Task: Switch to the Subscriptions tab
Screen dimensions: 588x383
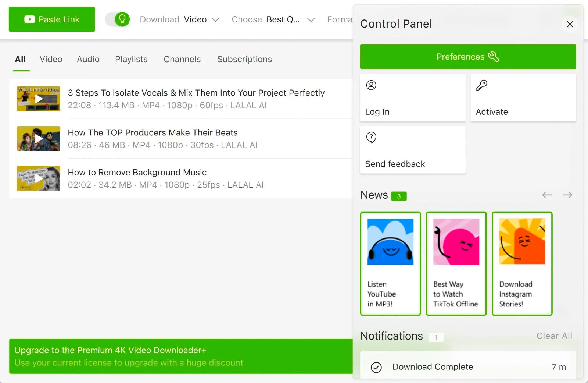Action: (244, 59)
